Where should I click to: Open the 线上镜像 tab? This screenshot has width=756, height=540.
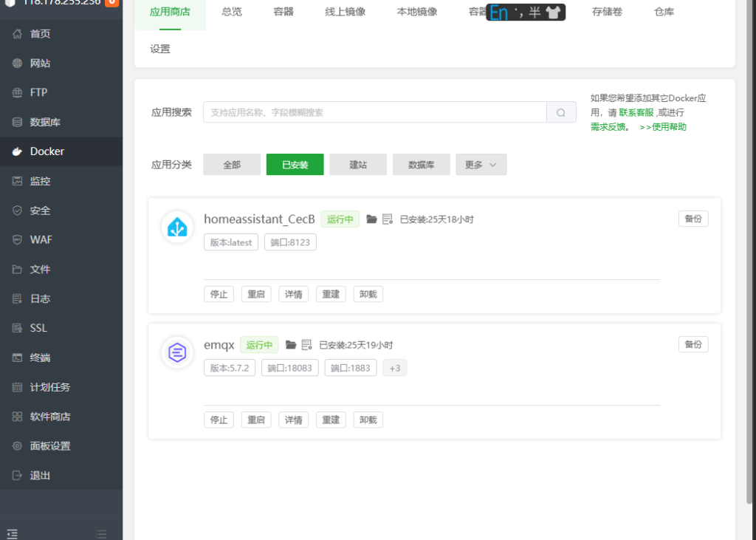(x=346, y=12)
